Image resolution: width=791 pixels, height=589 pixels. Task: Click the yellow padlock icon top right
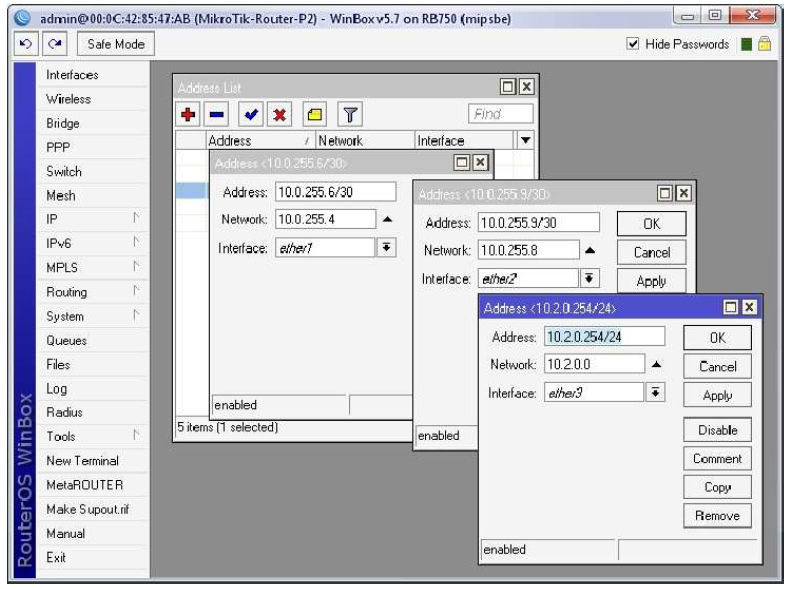[x=765, y=44]
